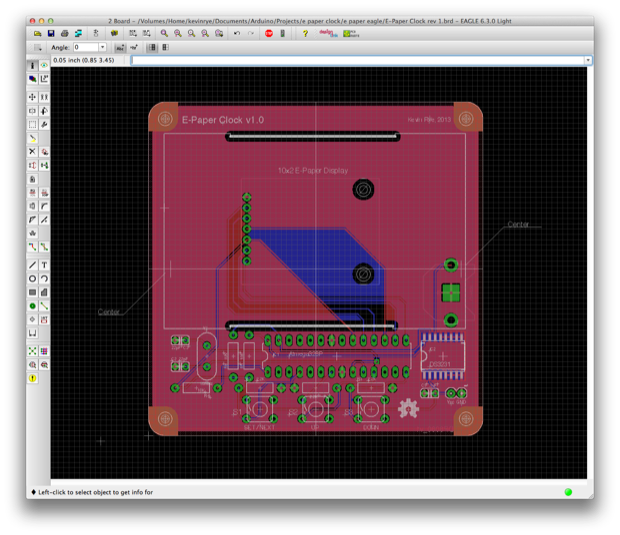Redraw the board view
The image size is (620, 535).
coord(205,34)
